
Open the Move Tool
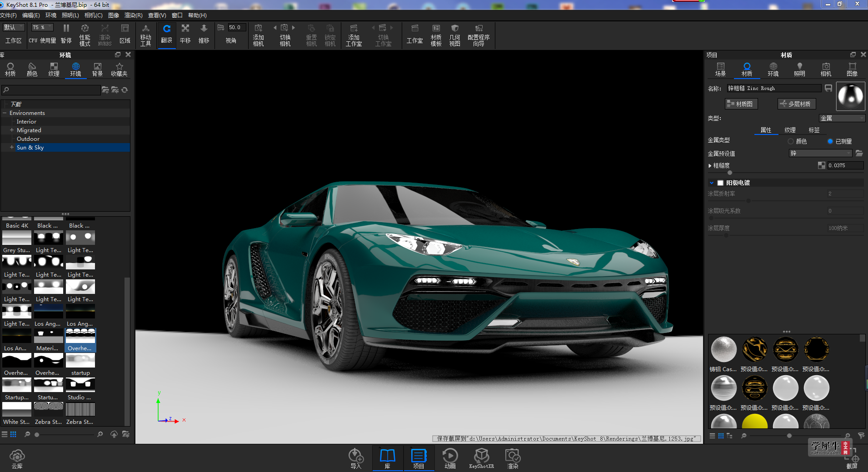(146, 35)
